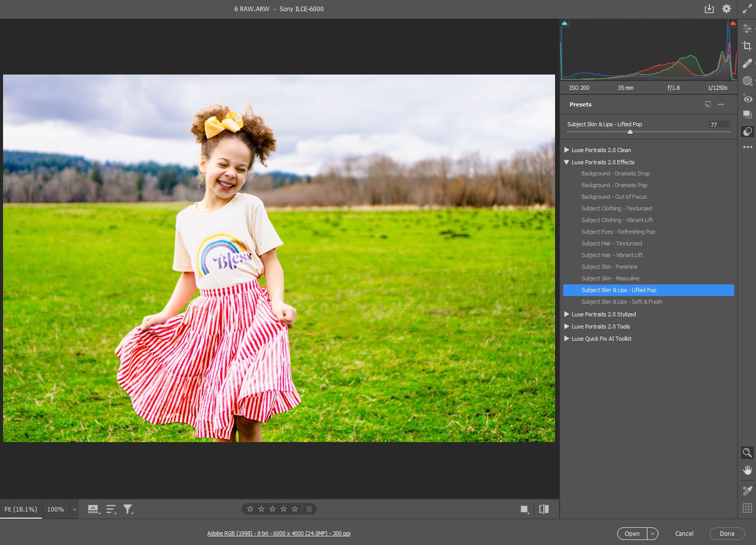The height and width of the screenshot is (545, 756).
Task: Rate the photo with one star
Action: click(250, 508)
